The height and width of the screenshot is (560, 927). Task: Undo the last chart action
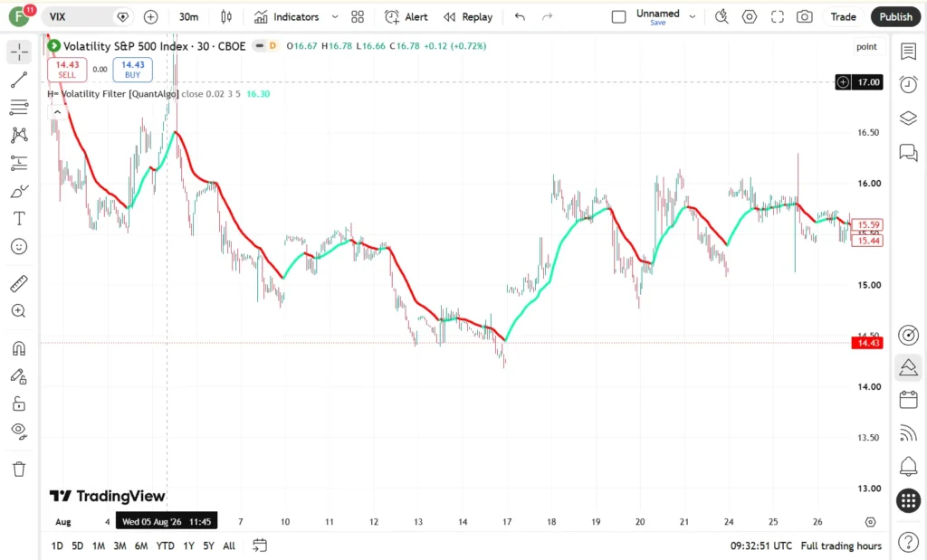pyautogui.click(x=520, y=17)
